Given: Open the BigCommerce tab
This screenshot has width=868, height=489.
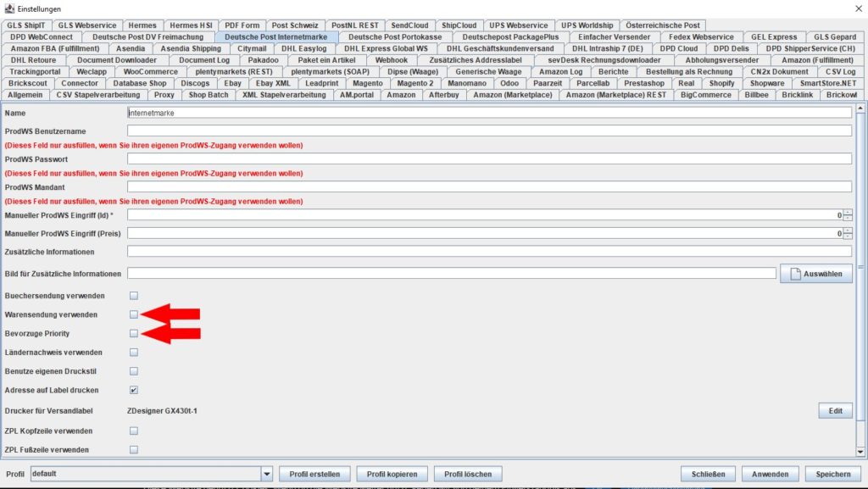Looking at the screenshot, I should click(706, 95).
